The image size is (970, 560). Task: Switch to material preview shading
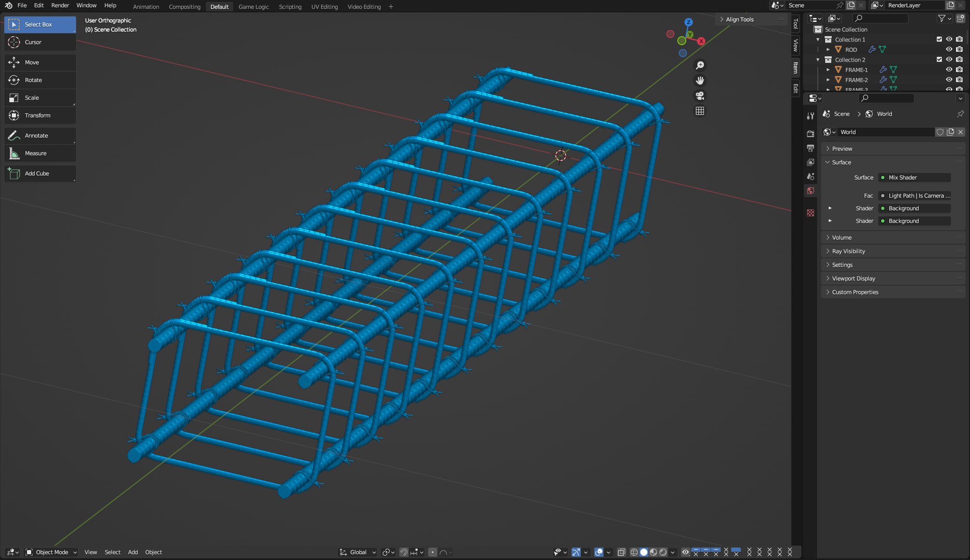click(x=654, y=552)
